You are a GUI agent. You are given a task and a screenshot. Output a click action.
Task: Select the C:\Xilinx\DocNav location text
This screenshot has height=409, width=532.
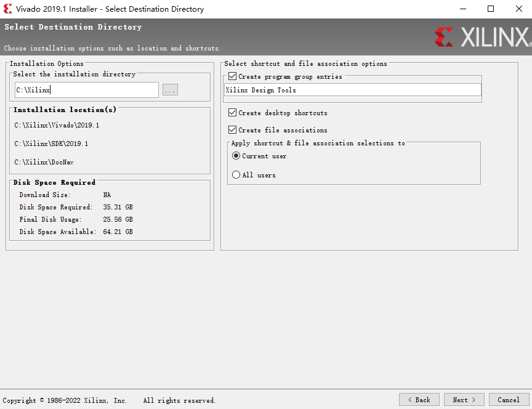(x=44, y=162)
